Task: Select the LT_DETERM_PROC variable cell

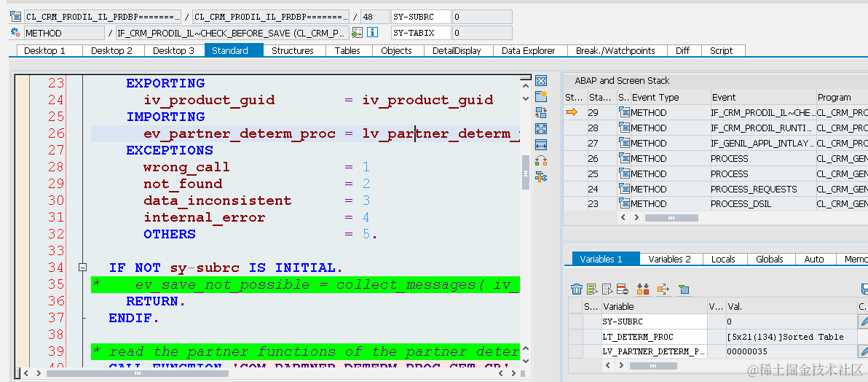Action: pos(655,337)
